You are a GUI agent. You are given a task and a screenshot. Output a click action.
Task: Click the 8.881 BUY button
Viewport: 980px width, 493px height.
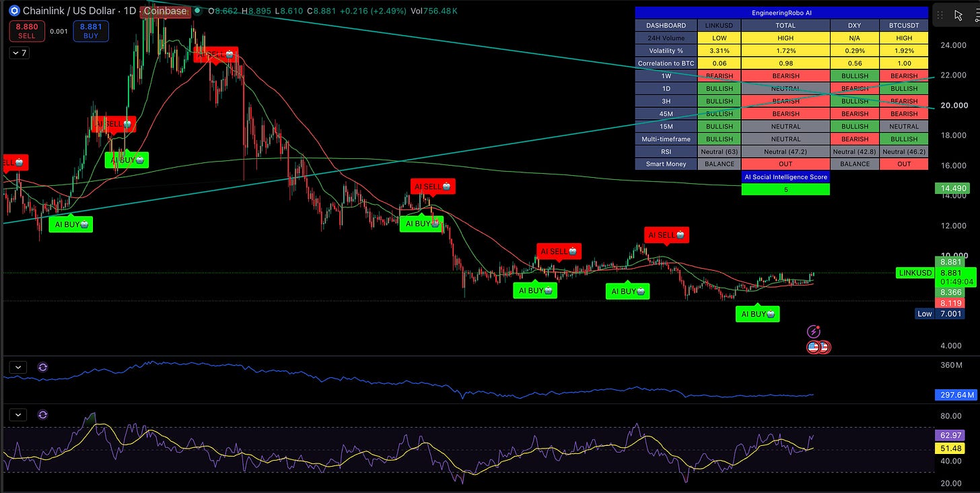(x=91, y=31)
